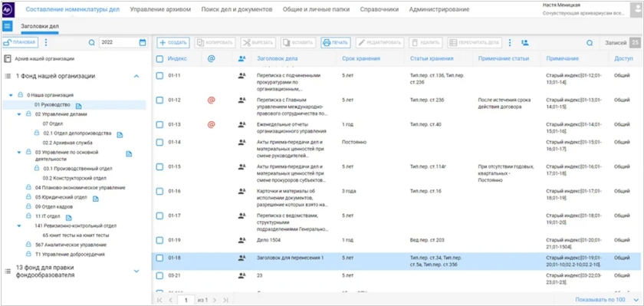Click the red @ icon in row 01-12

pyautogui.click(x=211, y=100)
